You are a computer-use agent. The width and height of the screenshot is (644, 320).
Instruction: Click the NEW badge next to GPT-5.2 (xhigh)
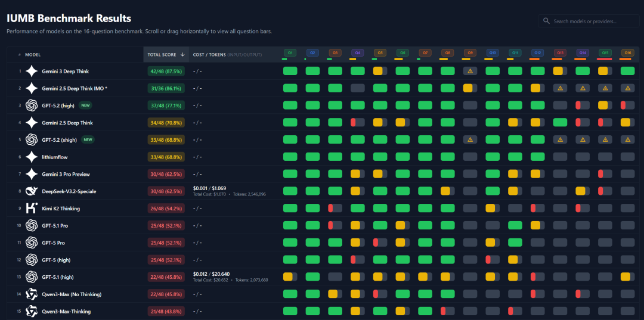click(x=88, y=140)
